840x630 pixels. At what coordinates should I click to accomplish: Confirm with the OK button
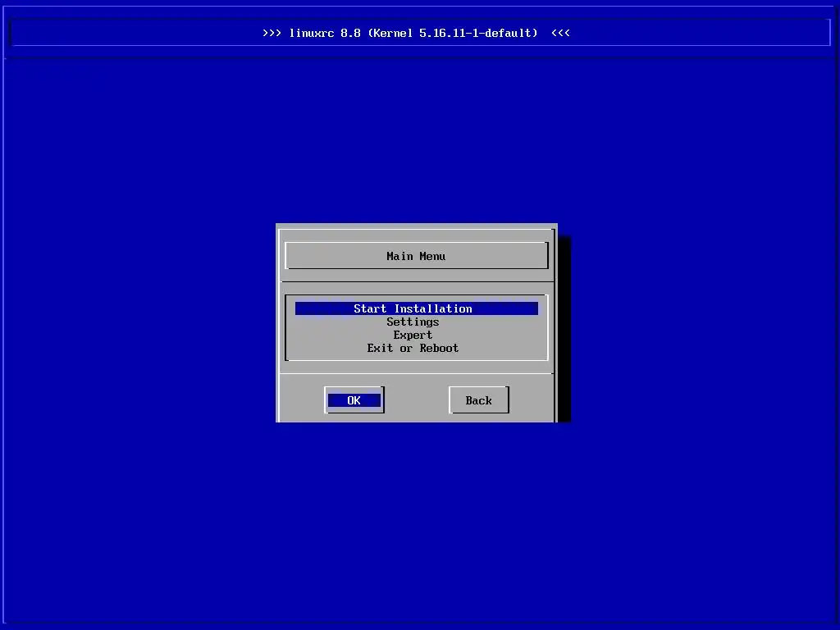[354, 400]
